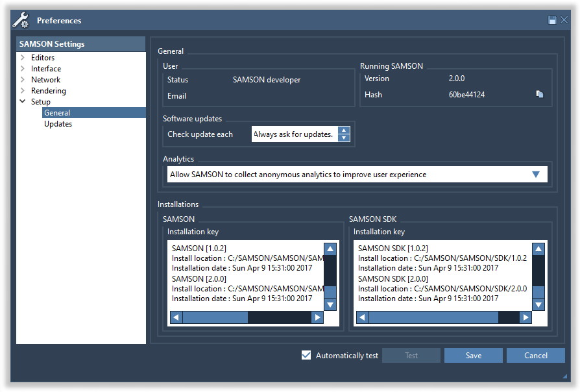Expand the Rendering settings node

click(23, 91)
